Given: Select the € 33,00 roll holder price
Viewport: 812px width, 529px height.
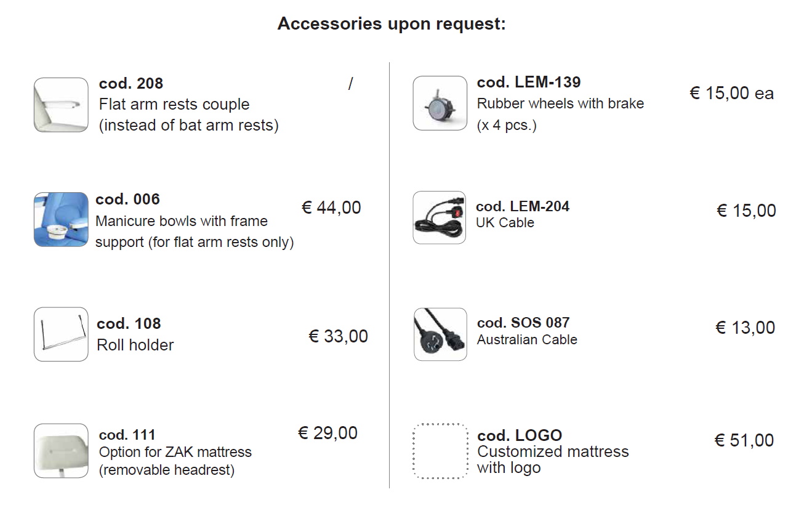Looking at the screenshot, I should point(338,336).
